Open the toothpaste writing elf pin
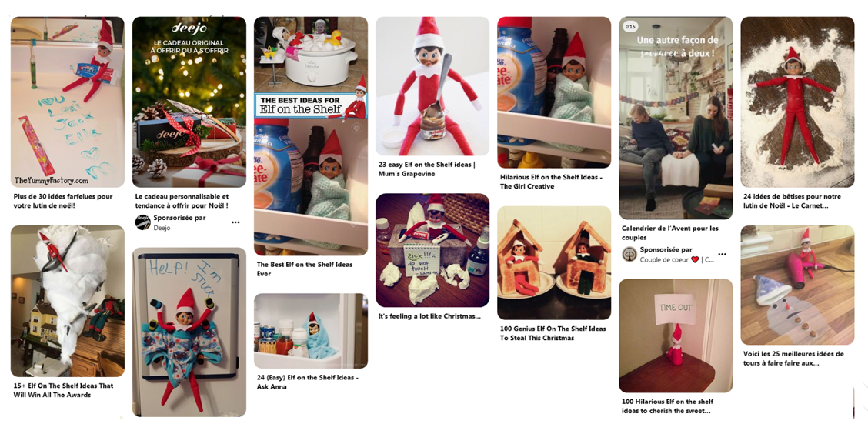 click(x=68, y=102)
